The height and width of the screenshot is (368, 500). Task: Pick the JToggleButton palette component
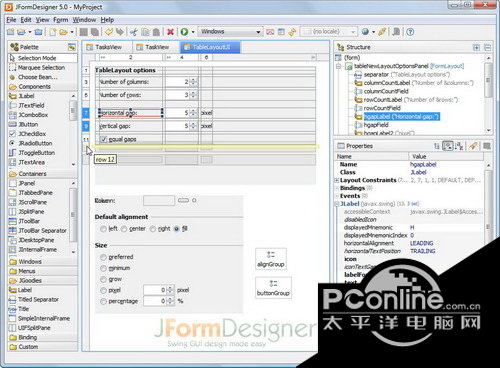[x=32, y=153]
